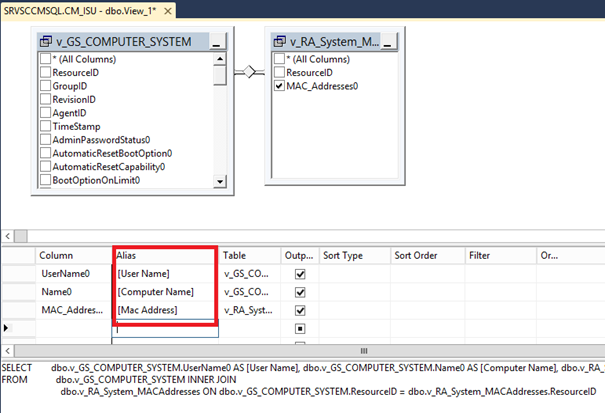
Task: Click the Filter column header
Action: click(x=500, y=256)
